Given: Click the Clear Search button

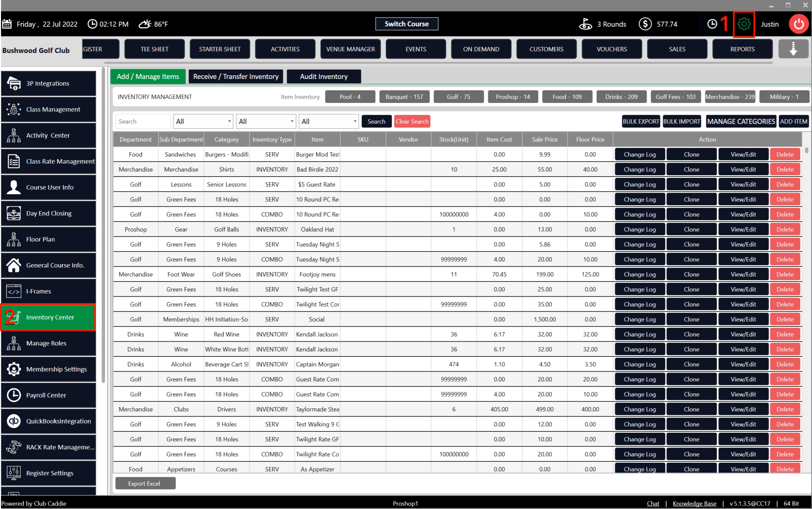Looking at the screenshot, I should pos(412,122).
